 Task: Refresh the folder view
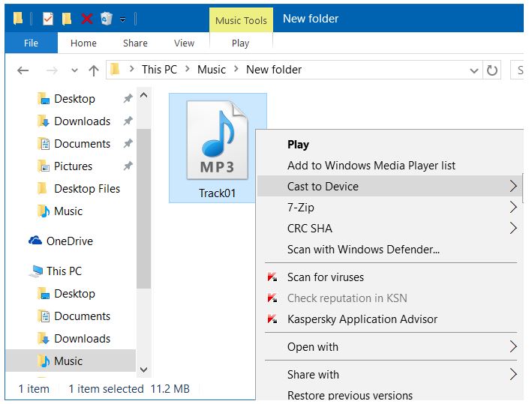[492, 70]
